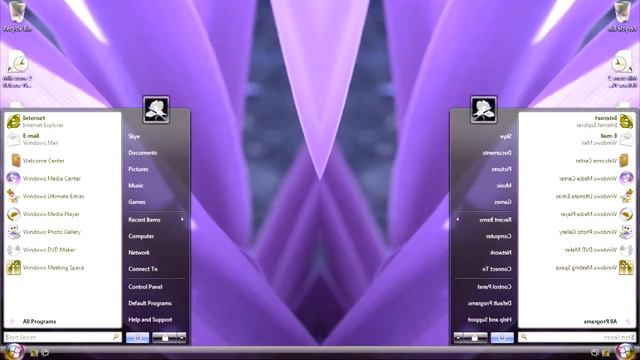Image resolution: width=640 pixels, height=360 pixels.
Task: Expand Recent Items arrow in the non-mirrored Start menu
Action: point(182,220)
